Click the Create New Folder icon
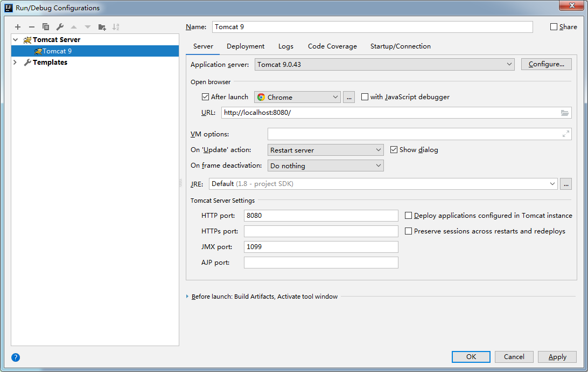This screenshot has width=588, height=372. coord(102,27)
